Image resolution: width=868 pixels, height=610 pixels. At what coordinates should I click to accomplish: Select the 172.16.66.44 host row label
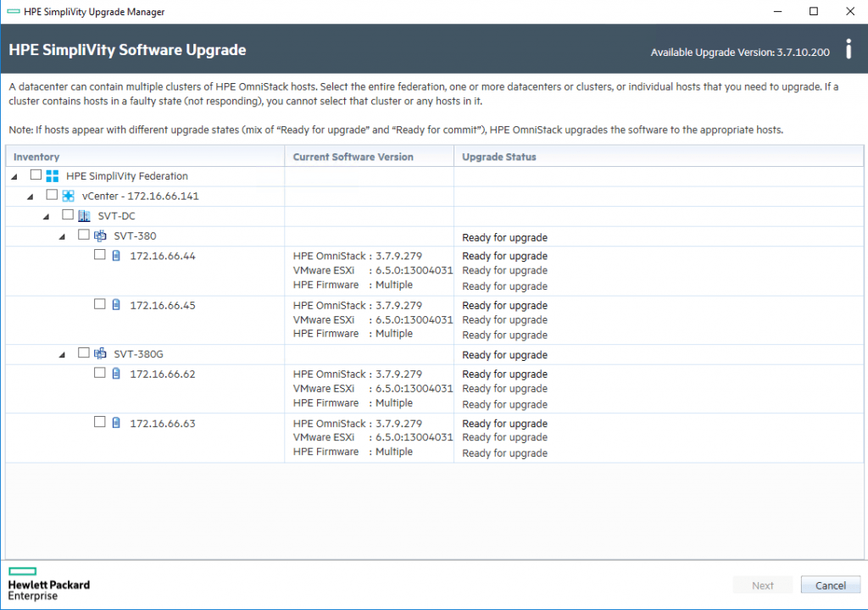pos(163,256)
